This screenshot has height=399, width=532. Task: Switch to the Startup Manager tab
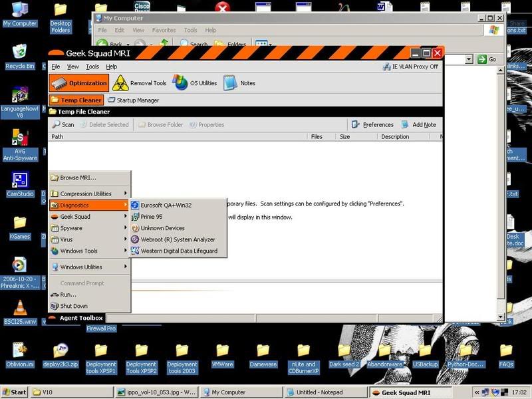pos(133,100)
